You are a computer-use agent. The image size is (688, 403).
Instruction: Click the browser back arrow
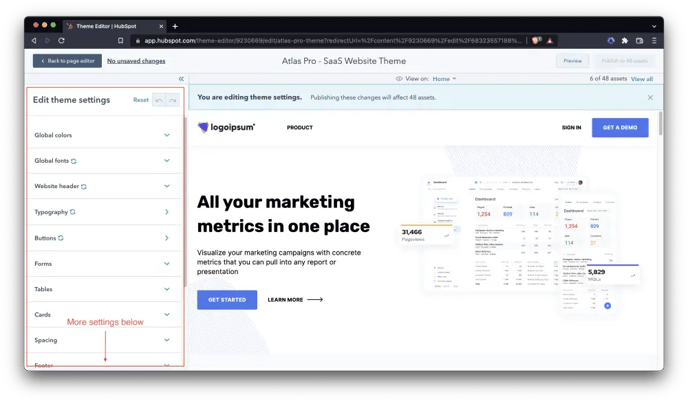coord(34,40)
